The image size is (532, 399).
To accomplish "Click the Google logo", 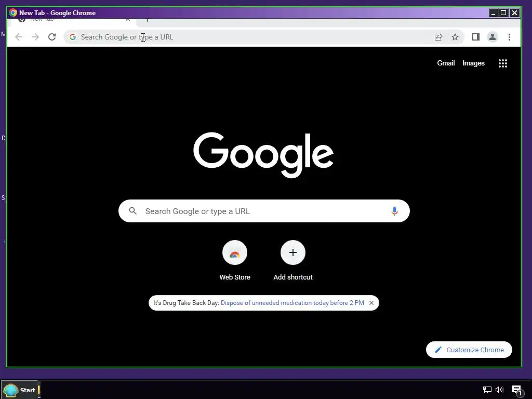I will click(263, 155).
